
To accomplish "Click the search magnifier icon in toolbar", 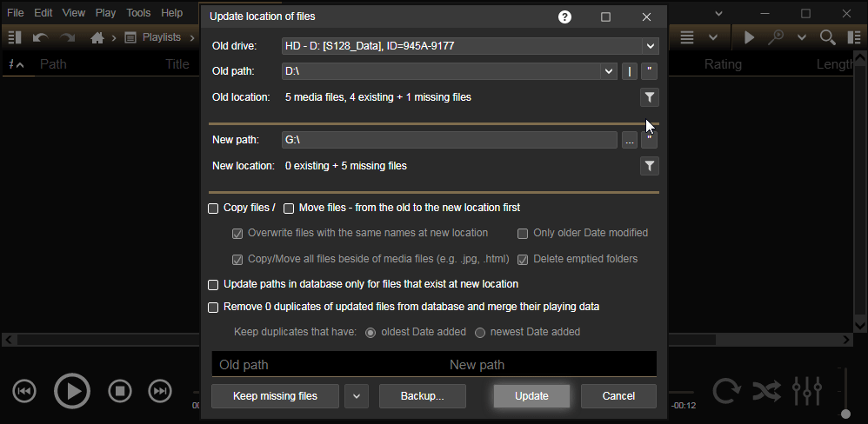I will tap(827, 37).
